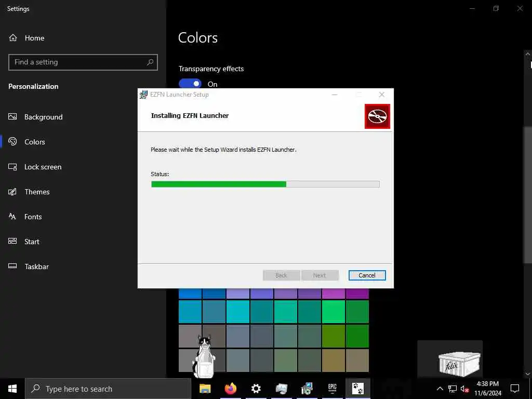Click the red disc logo in the installer header
532x399 pixels.
(377, 116)
